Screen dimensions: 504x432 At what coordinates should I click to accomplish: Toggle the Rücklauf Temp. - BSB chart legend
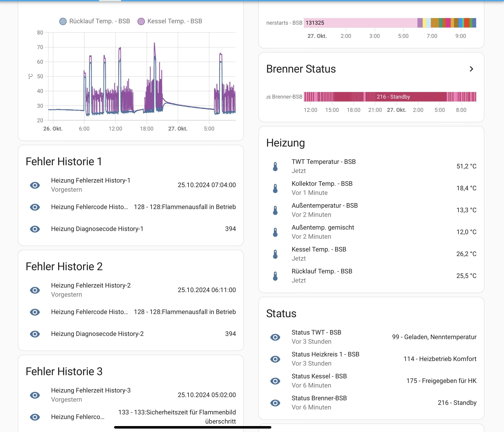pyautogui.click(x=95, y=21)
